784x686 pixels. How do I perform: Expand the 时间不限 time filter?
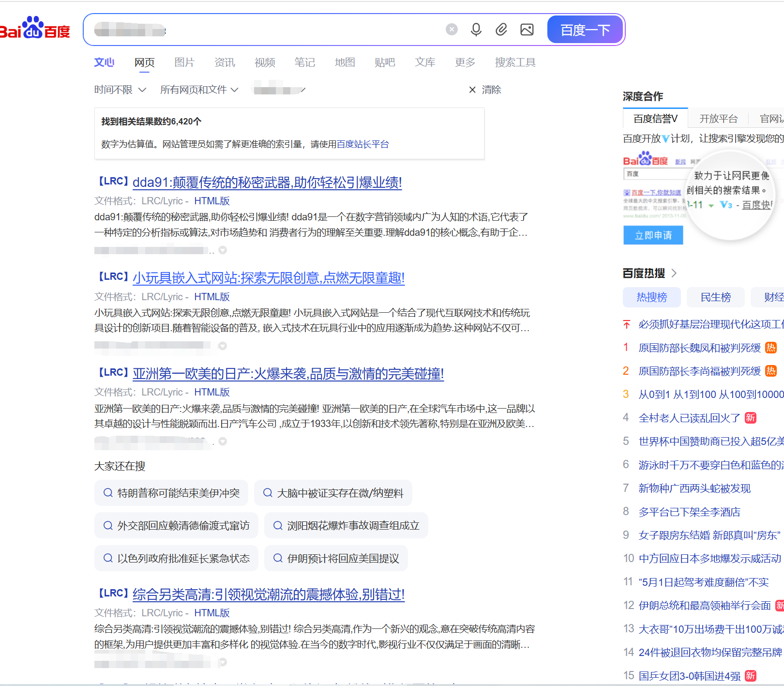pos(120,90)
